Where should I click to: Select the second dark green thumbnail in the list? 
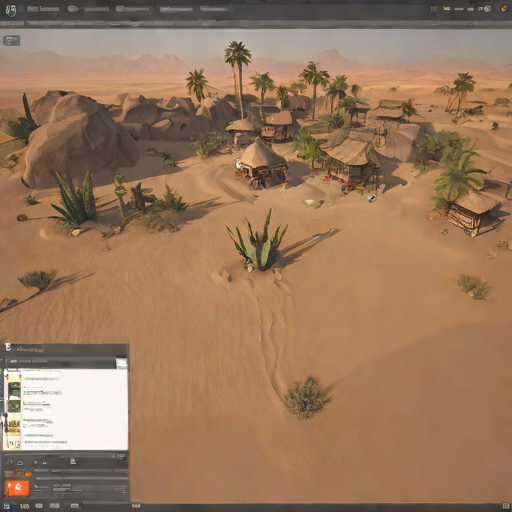14,406
